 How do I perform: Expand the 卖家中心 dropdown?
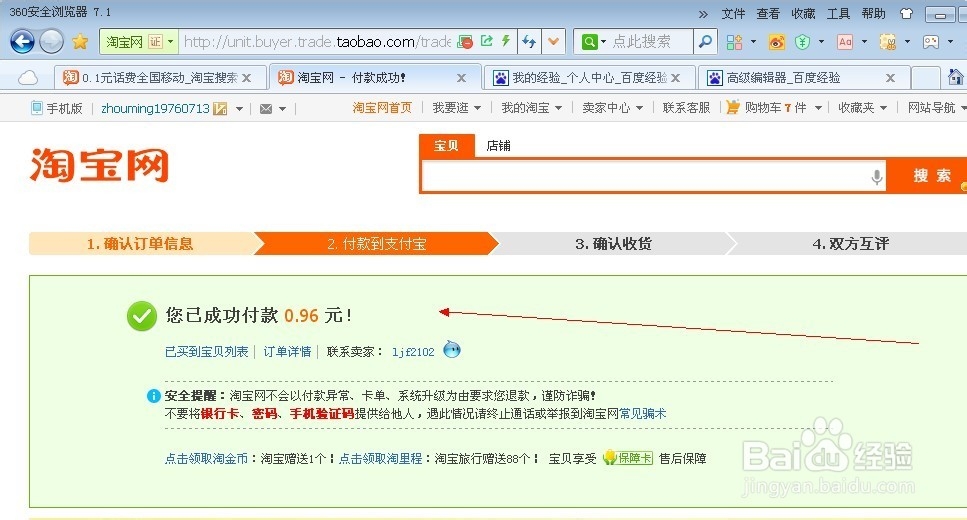613,108
